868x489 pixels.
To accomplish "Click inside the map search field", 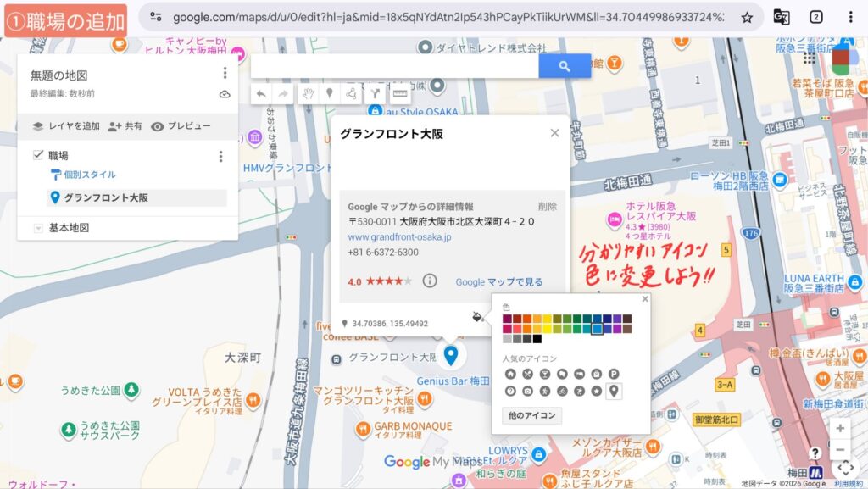I will (394, 66).
